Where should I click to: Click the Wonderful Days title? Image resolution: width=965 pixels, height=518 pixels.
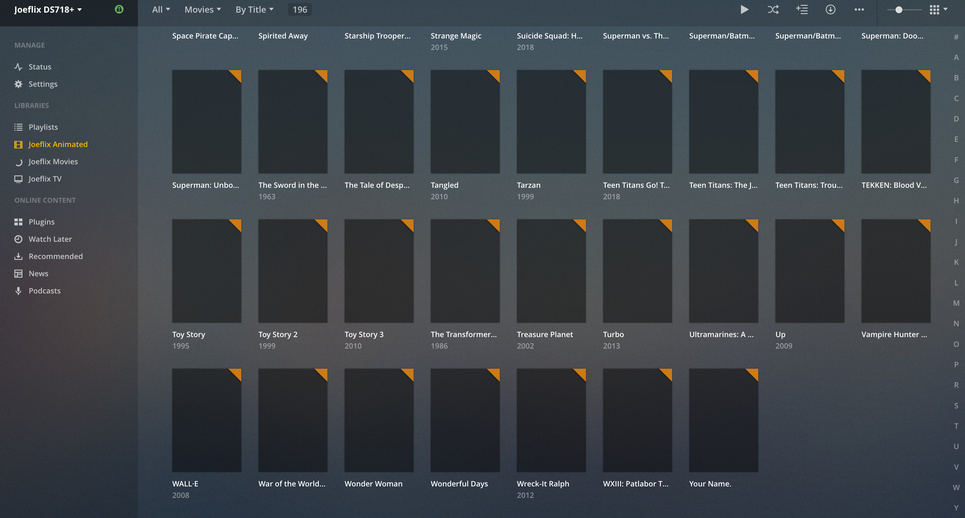459,484
